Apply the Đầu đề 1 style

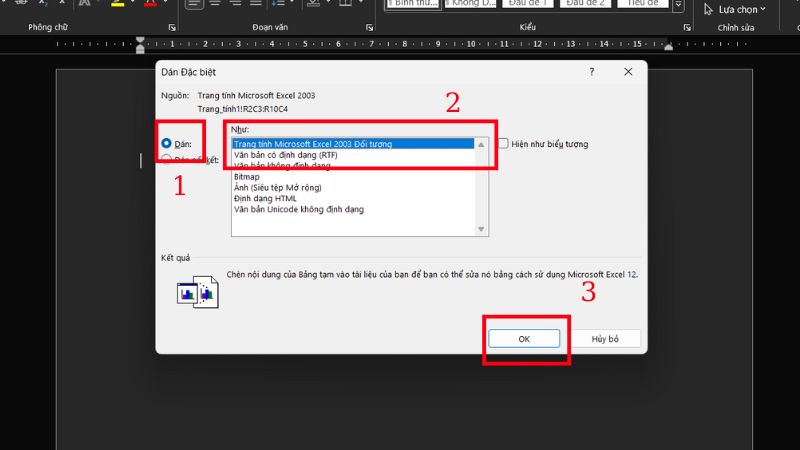point(528,4)
